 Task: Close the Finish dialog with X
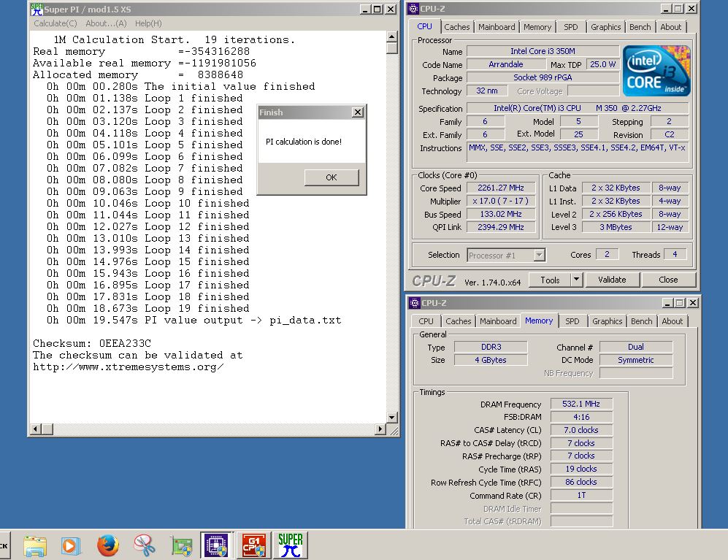[x=358, y=112]
